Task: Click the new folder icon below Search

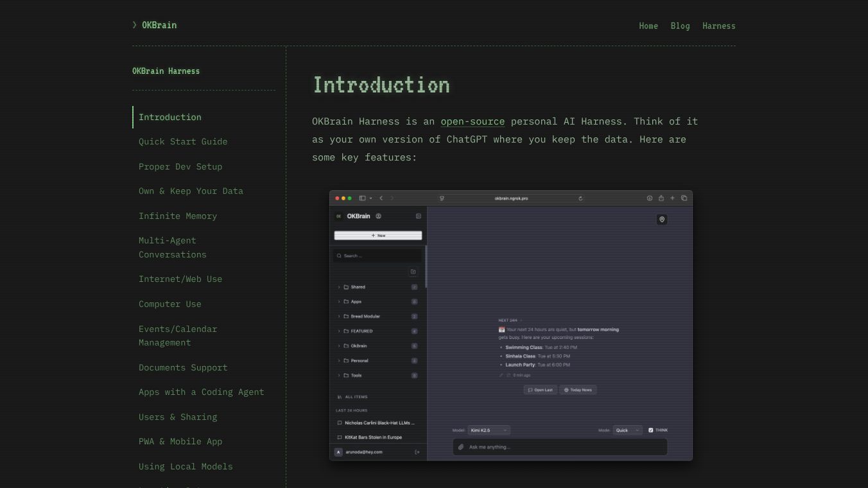Action: point(413,272)
